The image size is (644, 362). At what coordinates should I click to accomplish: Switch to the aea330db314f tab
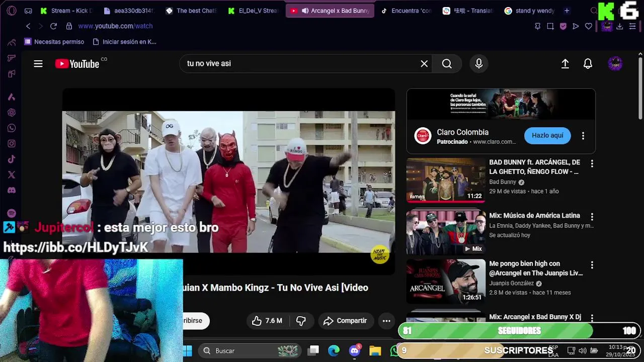pos(129,11)
